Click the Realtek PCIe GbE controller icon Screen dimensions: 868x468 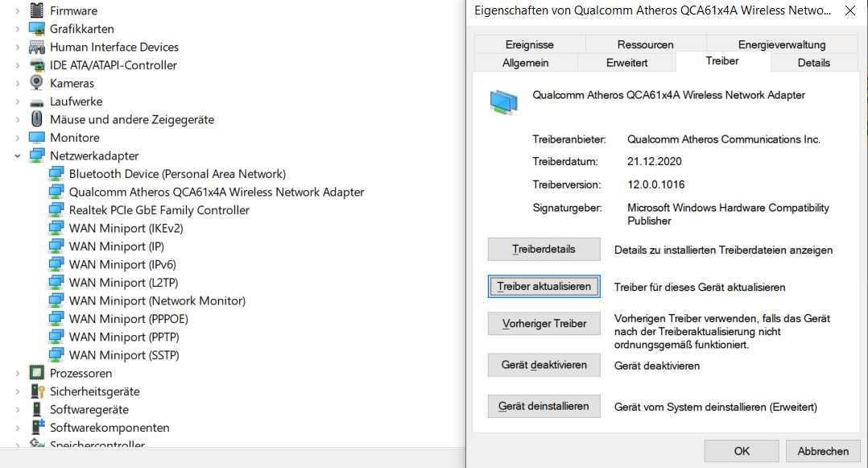56,210
